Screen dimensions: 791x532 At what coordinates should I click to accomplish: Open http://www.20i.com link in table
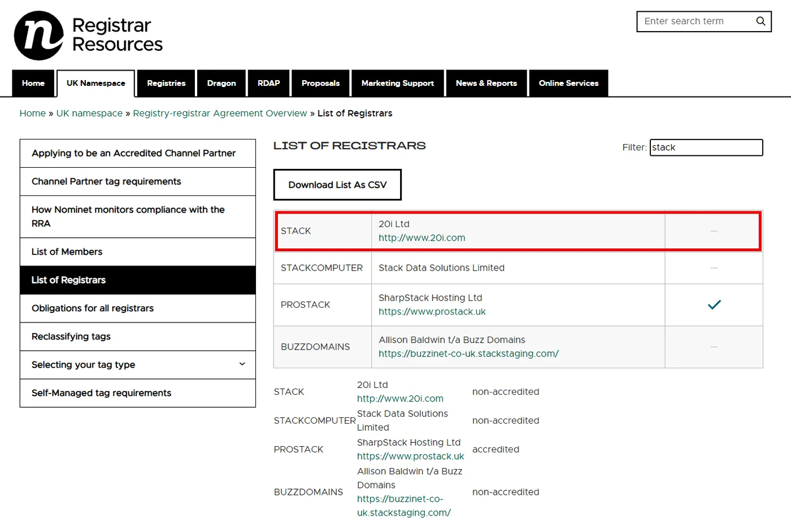tap(422, 238)
